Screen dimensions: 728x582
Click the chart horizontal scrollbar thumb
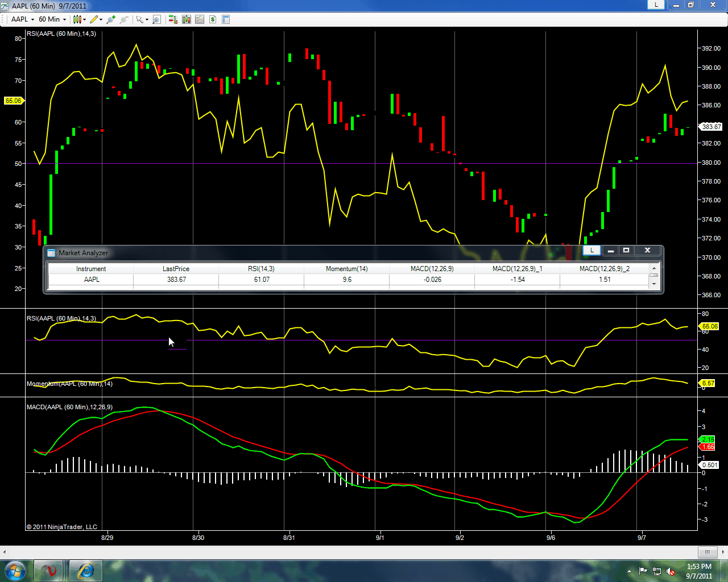click(x=708, y=552)
